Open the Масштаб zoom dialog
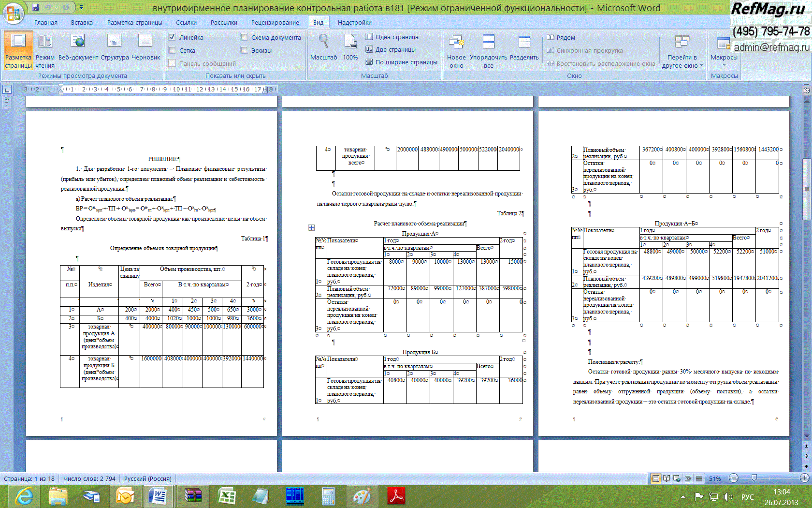The width and height of the screenshot is (812, 508). click(x=323, y=48)
